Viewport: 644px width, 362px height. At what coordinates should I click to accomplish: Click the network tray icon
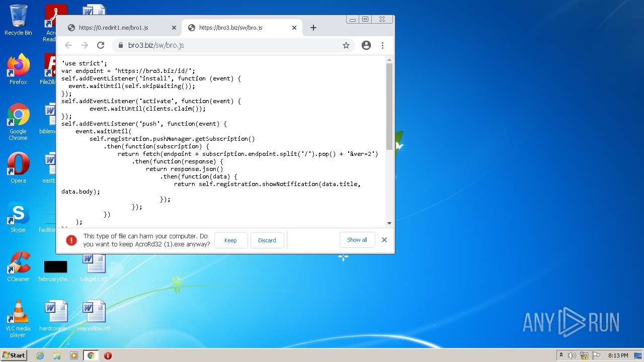(x=584, y=355)
